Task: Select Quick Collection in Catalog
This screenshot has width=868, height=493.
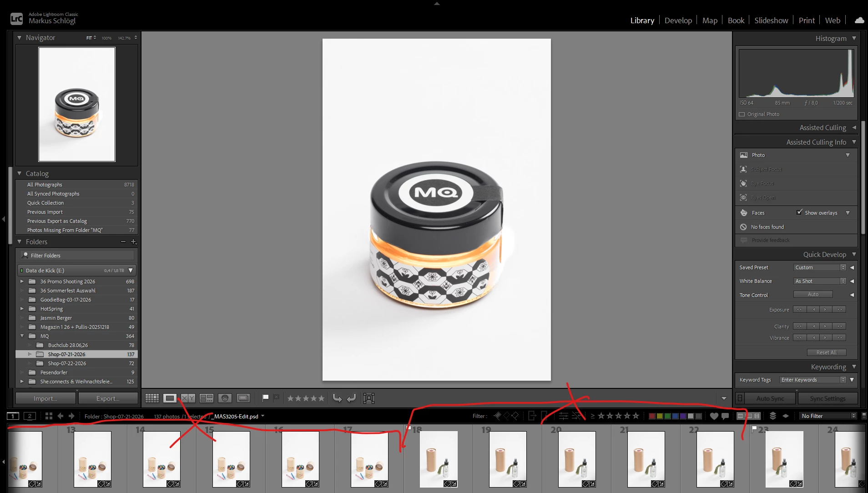Action: coord(76,203)
